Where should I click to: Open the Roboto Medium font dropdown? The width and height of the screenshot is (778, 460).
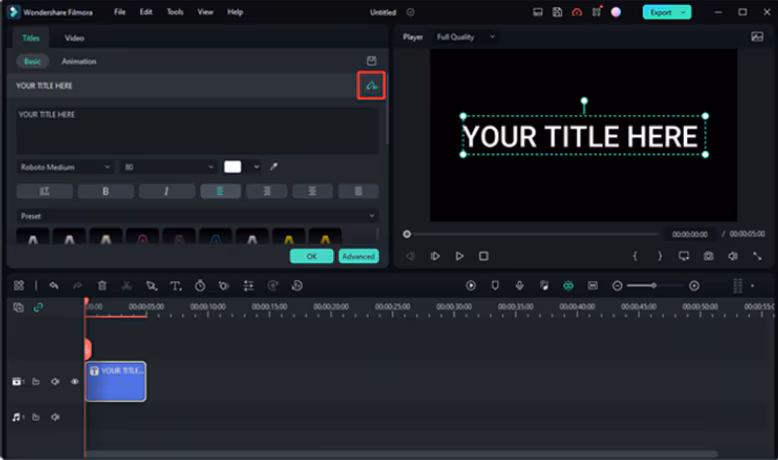coord(65,167)
